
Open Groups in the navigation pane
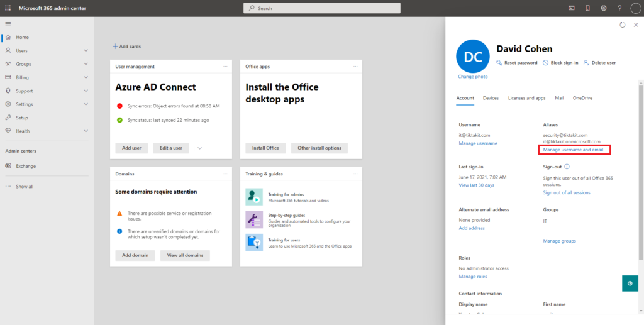point(23,64)
